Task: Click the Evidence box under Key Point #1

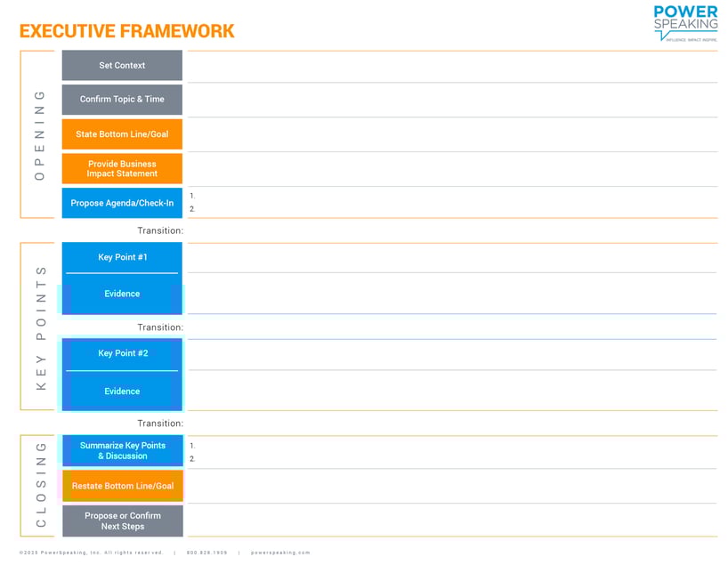Action: coord(121,294)
